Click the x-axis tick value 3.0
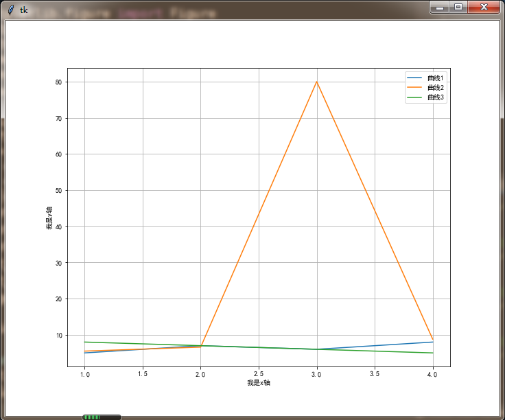 (316, 374)
